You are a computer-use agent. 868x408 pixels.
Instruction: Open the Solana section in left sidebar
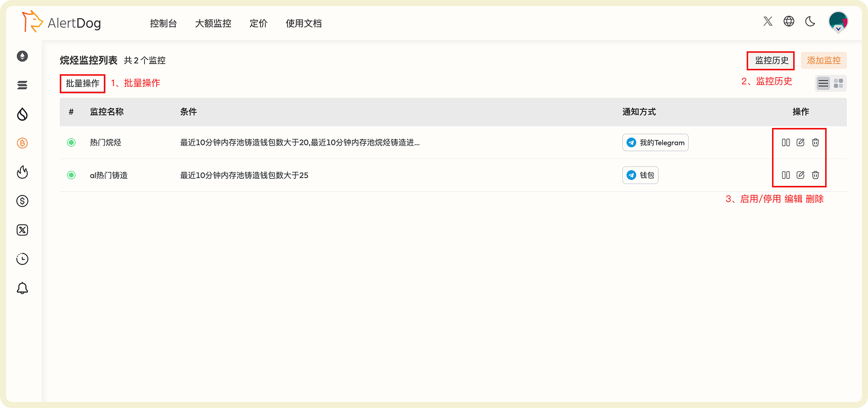[22, 84]
